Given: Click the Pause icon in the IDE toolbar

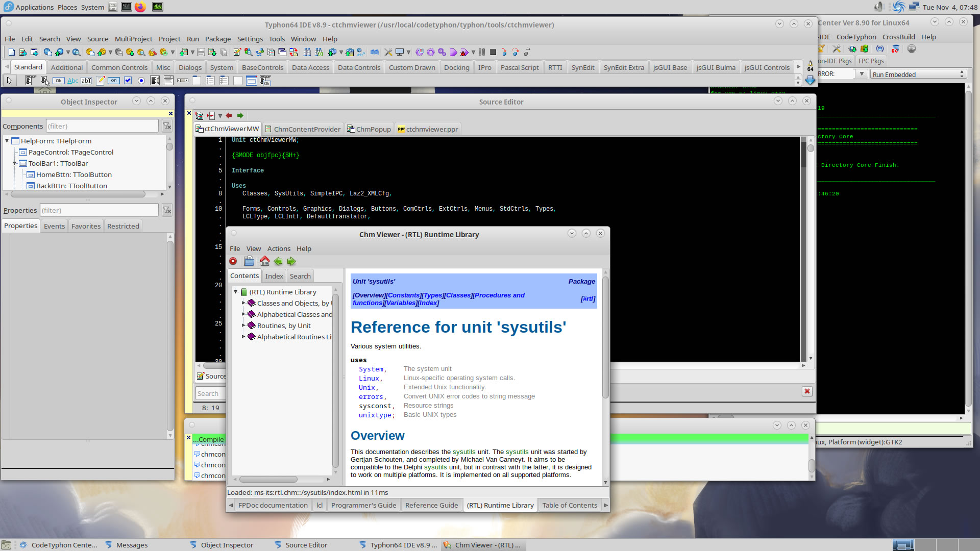Looking at the screenshot, I should [x=482, y=52].
